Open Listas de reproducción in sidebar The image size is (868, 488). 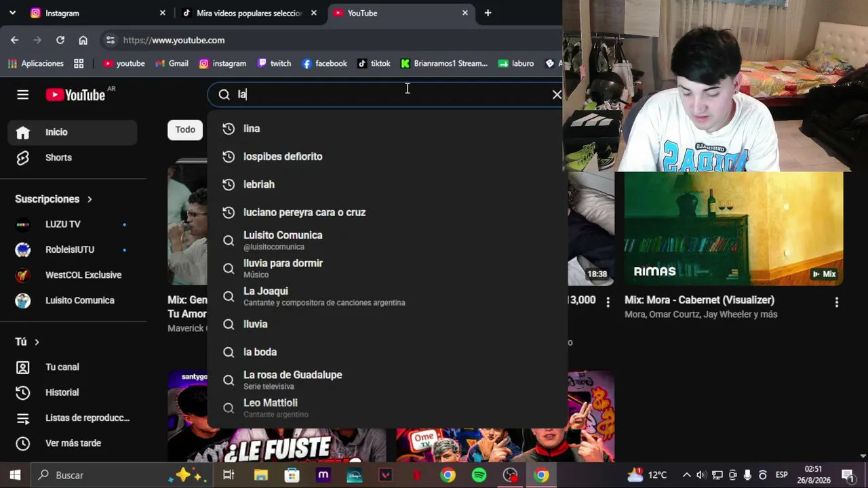coord(73,418)
